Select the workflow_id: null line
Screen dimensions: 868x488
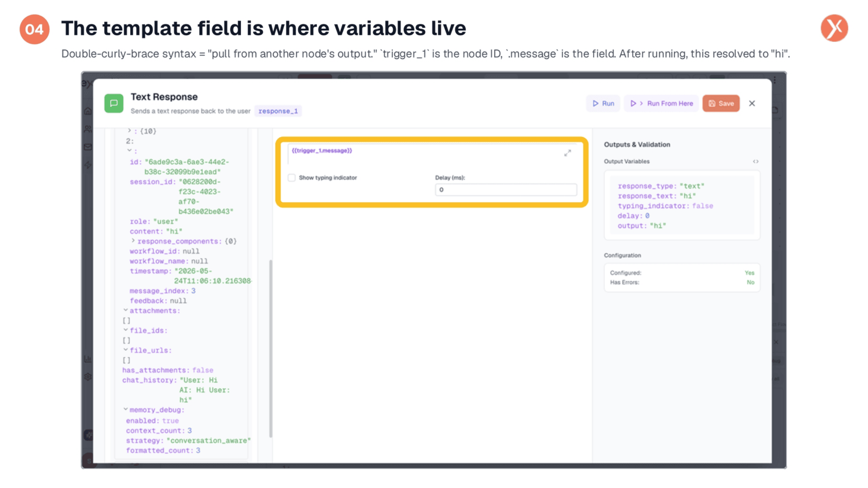coord(164,252)
